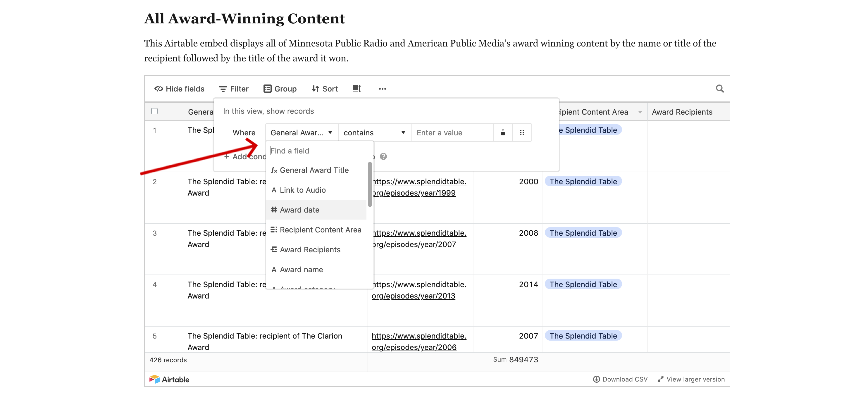
Task: Click row number 4
Action: 155,285
